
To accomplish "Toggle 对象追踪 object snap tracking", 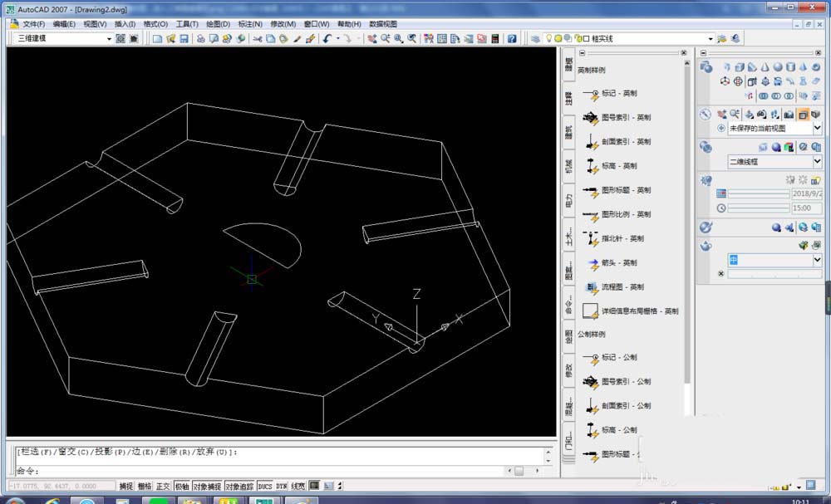I will coord(239,486).
